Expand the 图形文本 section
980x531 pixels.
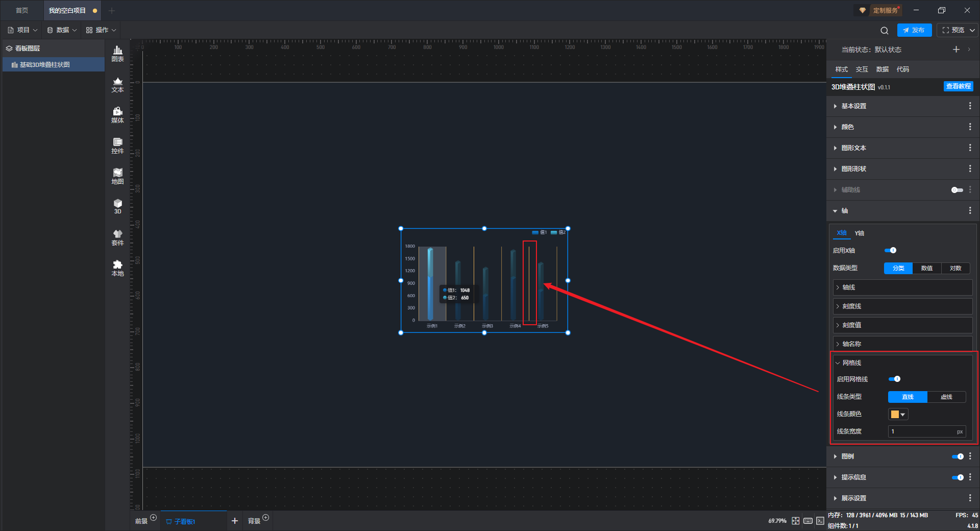point(835,148)
